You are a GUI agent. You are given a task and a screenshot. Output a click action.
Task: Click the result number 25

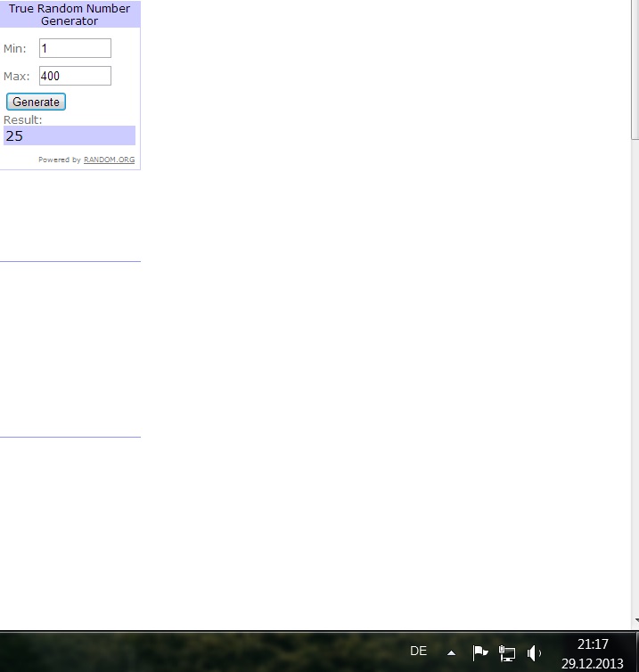14,136
